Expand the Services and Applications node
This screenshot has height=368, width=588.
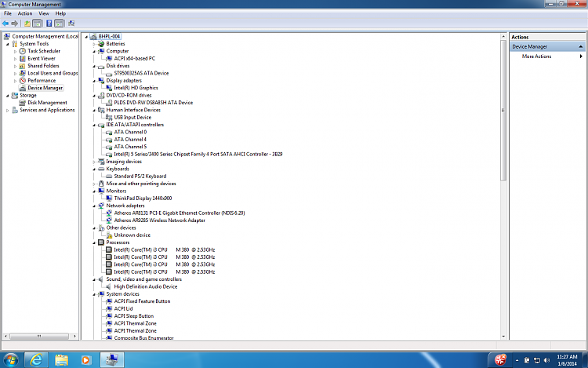click(8, 111)
